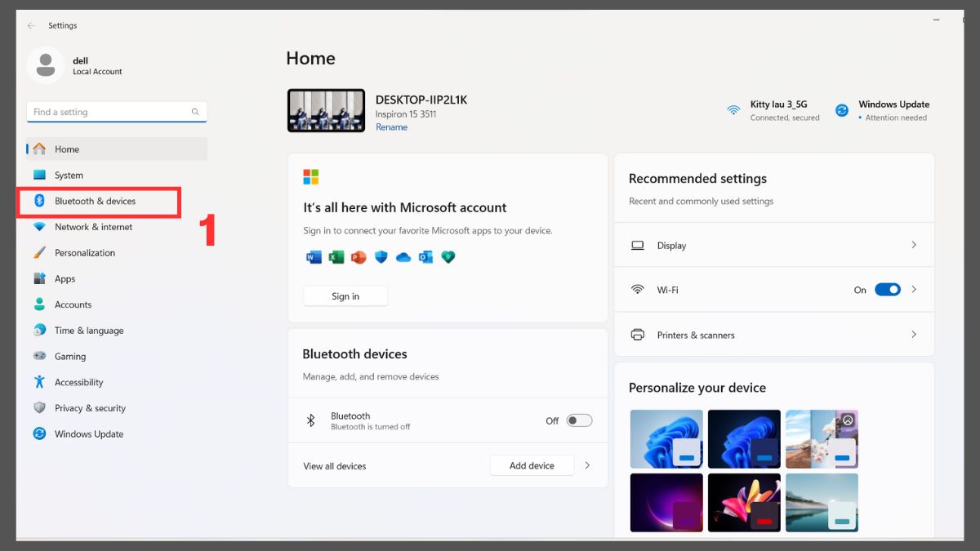Open the Apps section
Viewport: 980px width, 551px height.
pyautogui.click(x=117, y=278)
